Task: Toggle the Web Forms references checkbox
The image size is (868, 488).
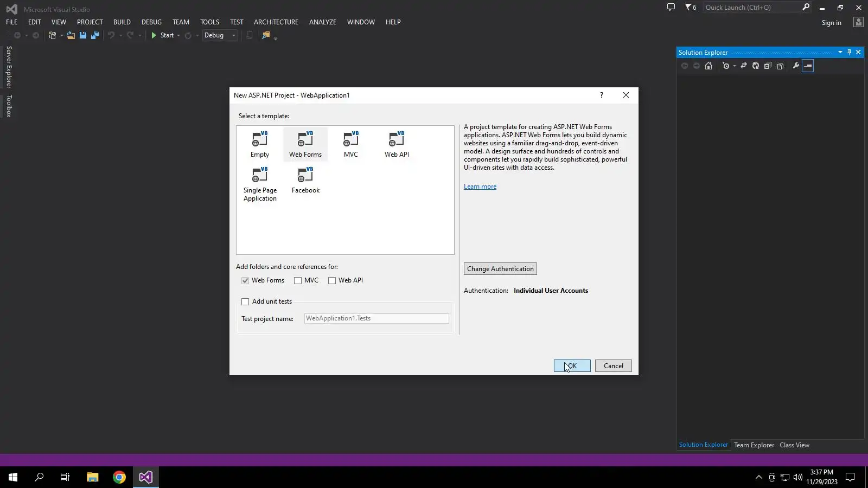Action: click(245, 280)
